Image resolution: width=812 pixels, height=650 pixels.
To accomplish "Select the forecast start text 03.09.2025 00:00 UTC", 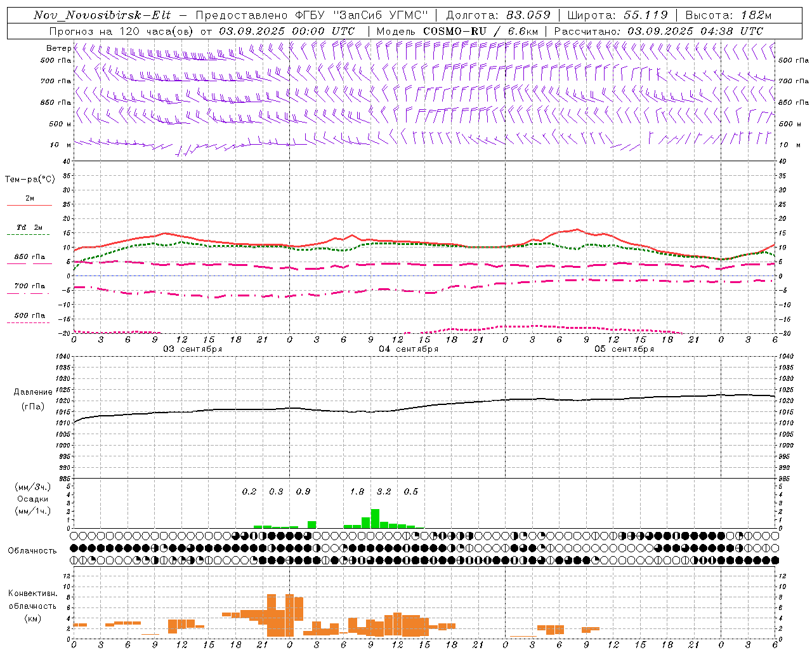I will point(287,31).
